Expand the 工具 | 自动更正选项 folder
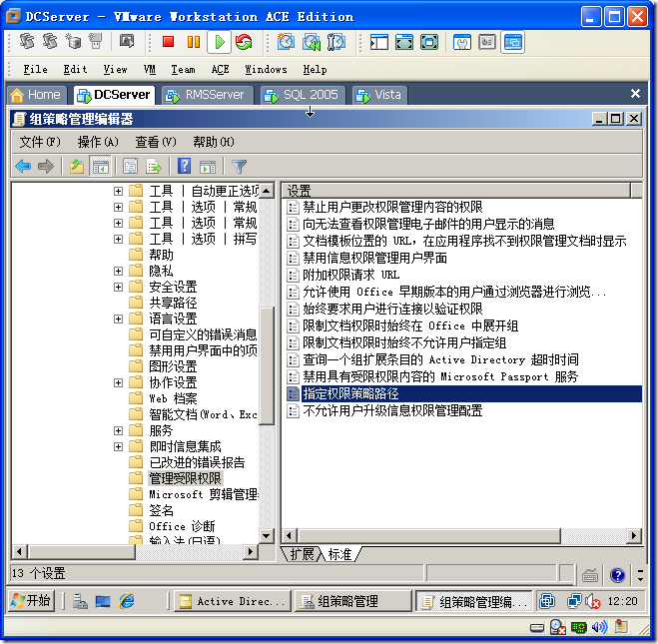Viewport: 658px width, 644px height. pos(119,191)
